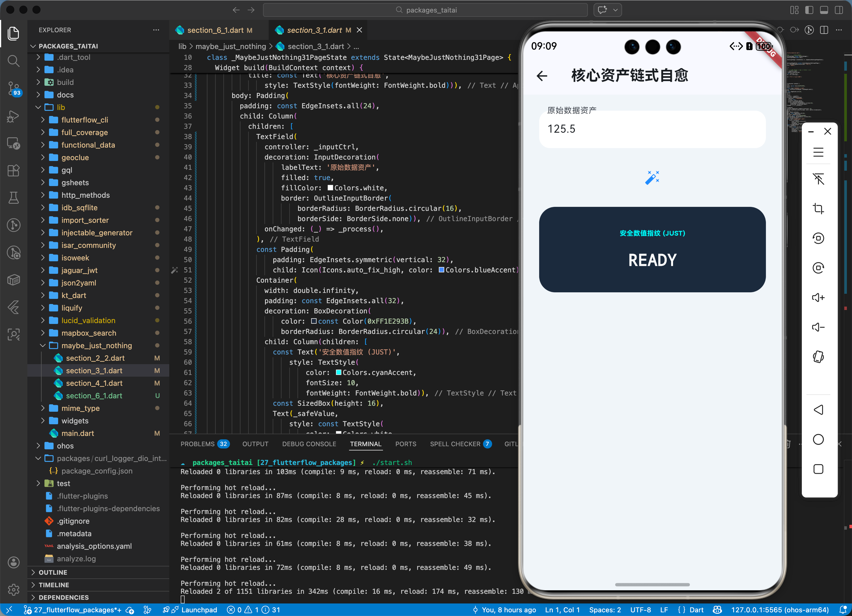
Task: Expand the OUTLINE section
Action: tap(53, 572)
